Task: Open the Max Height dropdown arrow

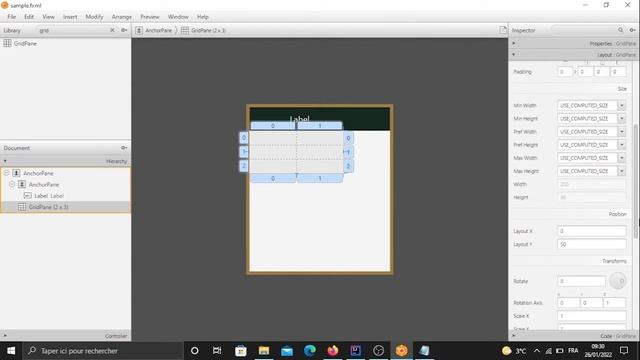Action: coord(622,171)
